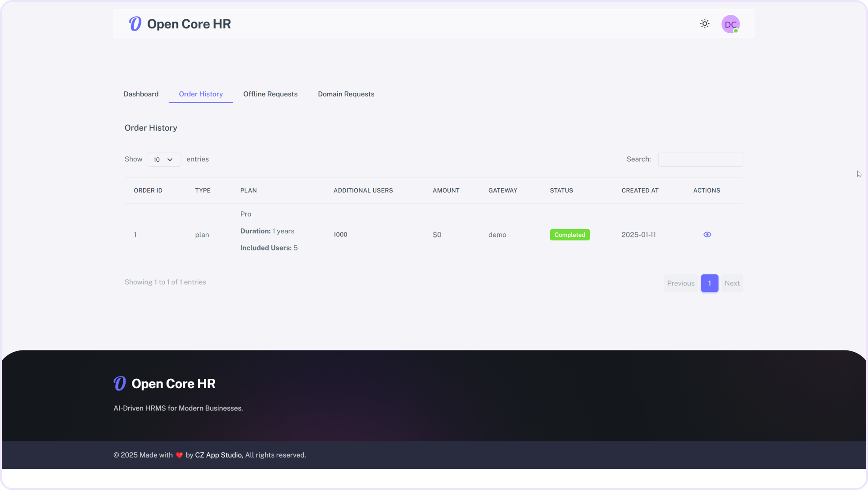
Task: Click the Next pagination button
Action: point(732,283)
